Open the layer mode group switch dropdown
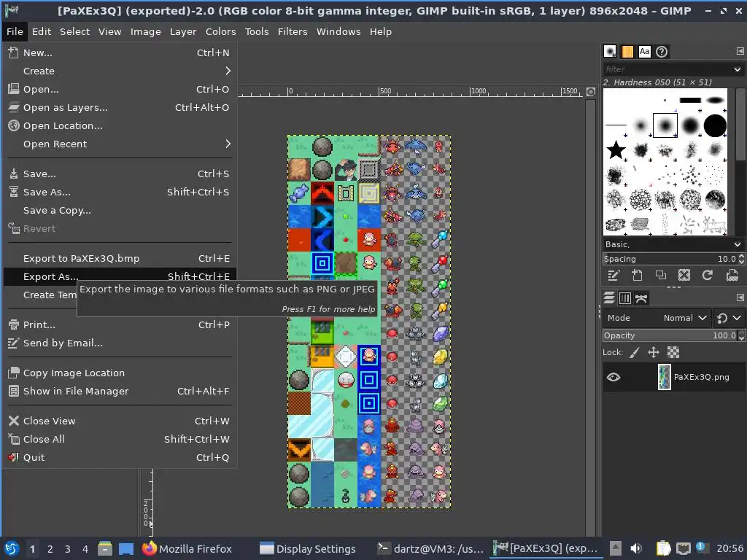Viewport: 747px width, 560px height. (x=729, y=318)
